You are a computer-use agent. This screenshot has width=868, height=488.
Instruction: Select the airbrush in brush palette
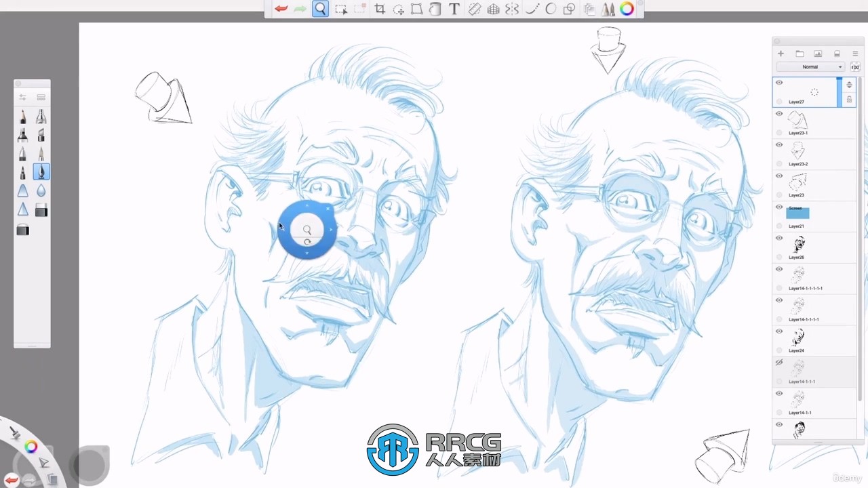(41, 117)
